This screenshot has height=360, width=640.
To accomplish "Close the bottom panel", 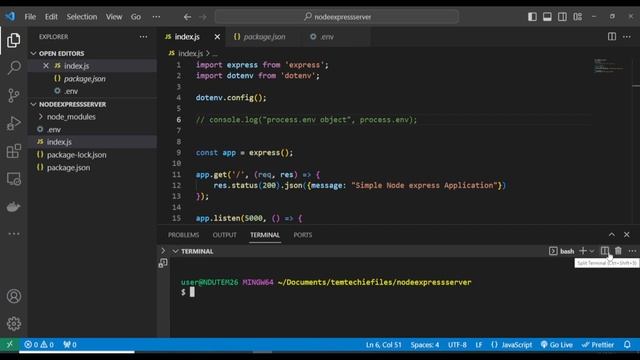I will pos(627,235).
